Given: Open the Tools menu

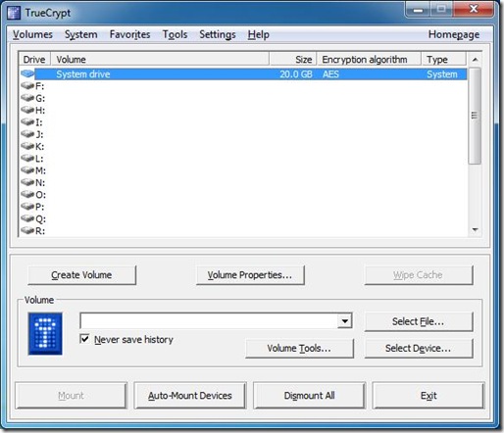Looking at the screenshot, I should pyautogui.click(x=175, y=34).
